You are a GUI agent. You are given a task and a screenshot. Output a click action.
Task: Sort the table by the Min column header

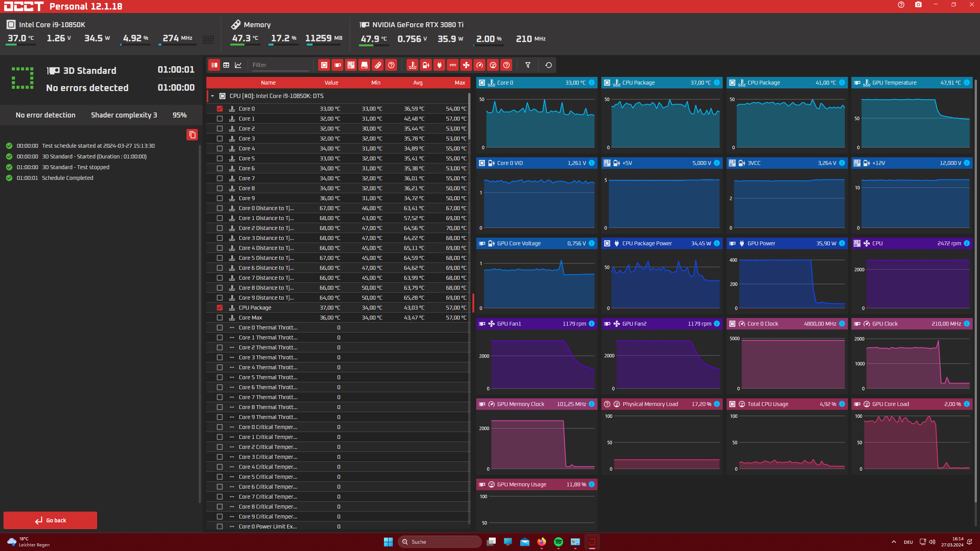tap(376, 83)
